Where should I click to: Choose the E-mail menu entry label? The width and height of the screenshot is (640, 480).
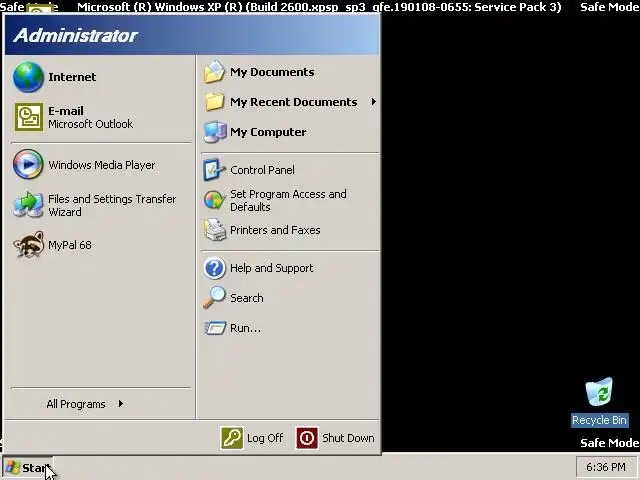pyautogui.click(x=66, y=111)
